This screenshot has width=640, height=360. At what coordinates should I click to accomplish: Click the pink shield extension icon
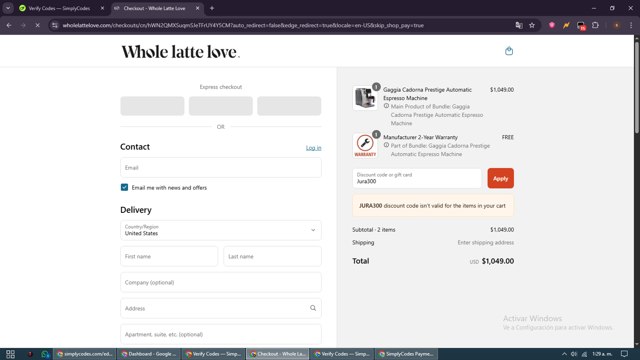[x=552, y=25]
